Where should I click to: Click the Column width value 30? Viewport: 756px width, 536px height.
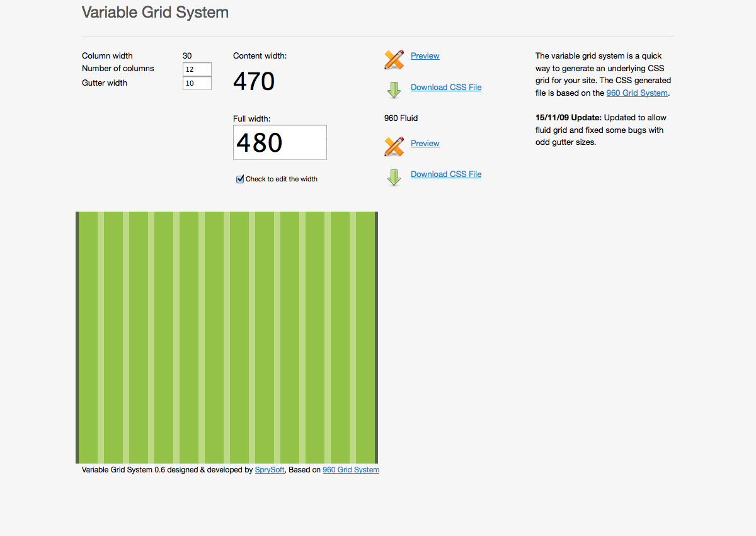point(187,56)
